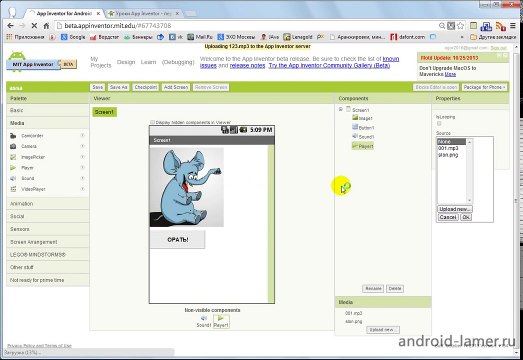Click the Camcorder component icon in palette
This screenshot has height=360, width=523.
(13, 136)
